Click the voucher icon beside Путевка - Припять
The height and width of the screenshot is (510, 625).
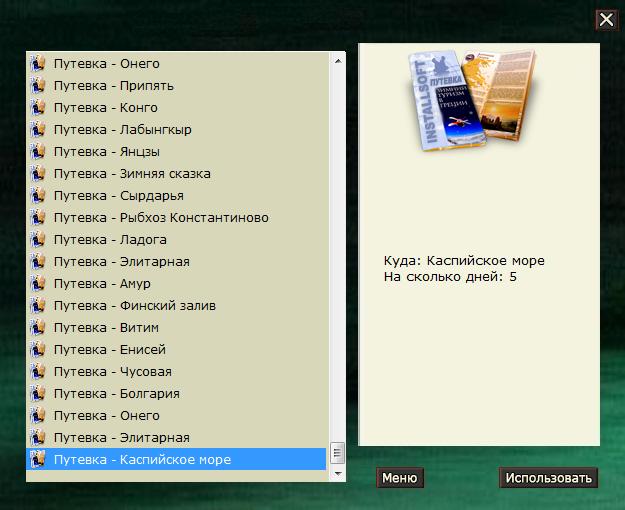tap(37, 85)
